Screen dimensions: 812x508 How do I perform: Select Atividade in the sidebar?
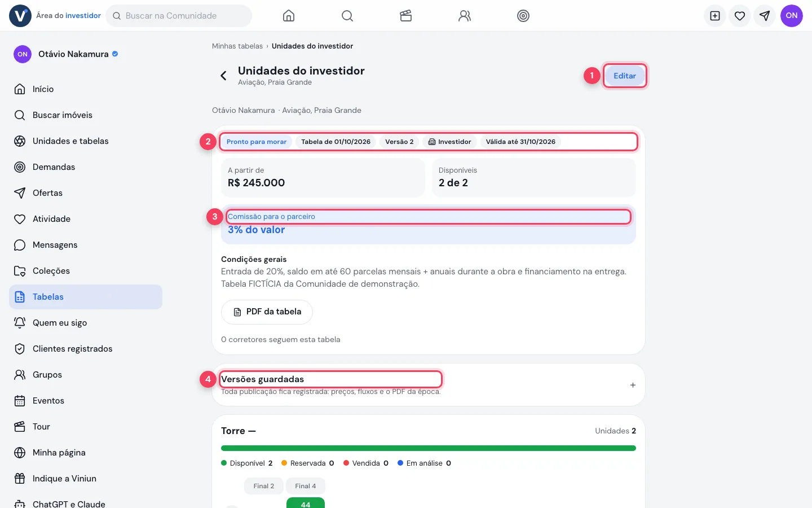[86, 219]
